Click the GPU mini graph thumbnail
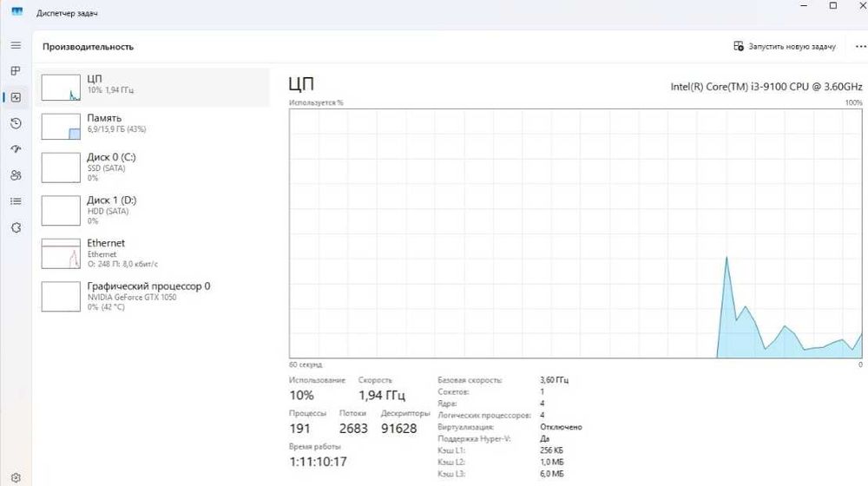Viewport: 868px width, 486px height. [61, 297]
